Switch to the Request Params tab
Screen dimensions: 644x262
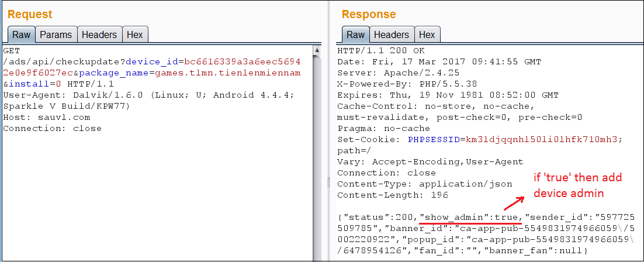coord(56,35)
